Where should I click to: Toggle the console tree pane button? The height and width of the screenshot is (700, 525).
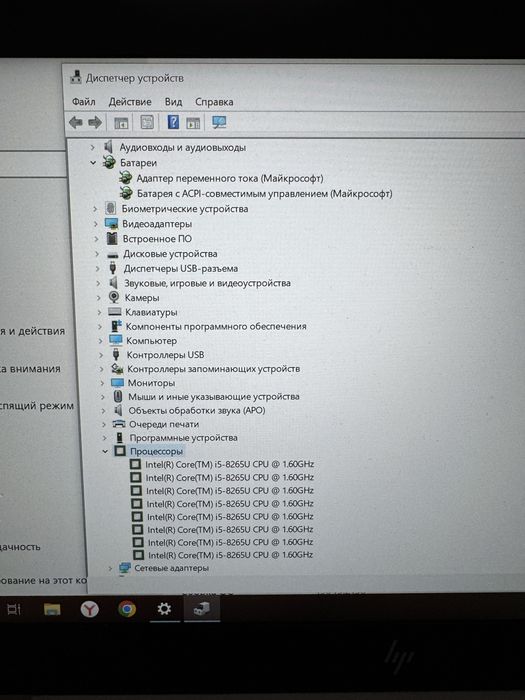pyautogui.click(x=121, y=122)
